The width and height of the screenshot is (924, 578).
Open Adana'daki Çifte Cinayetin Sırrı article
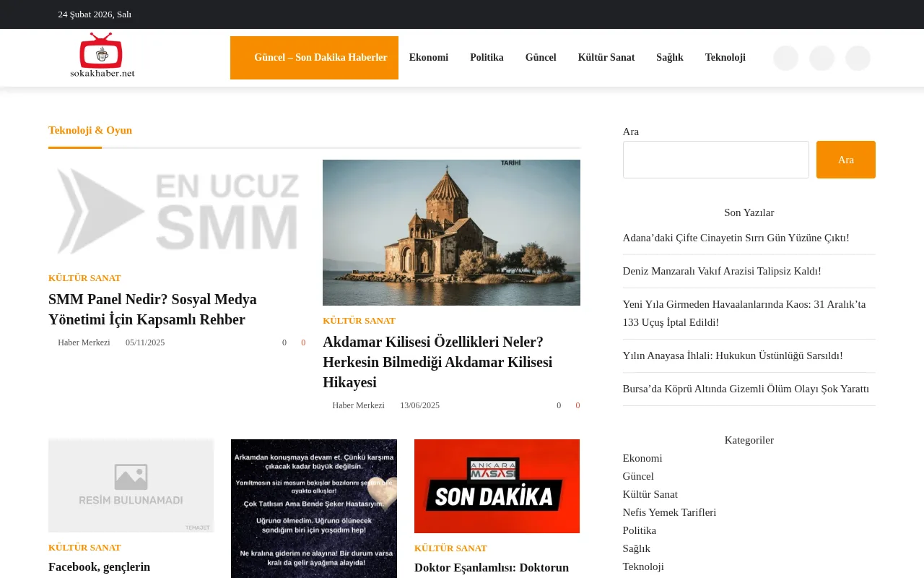coord(736,237)
